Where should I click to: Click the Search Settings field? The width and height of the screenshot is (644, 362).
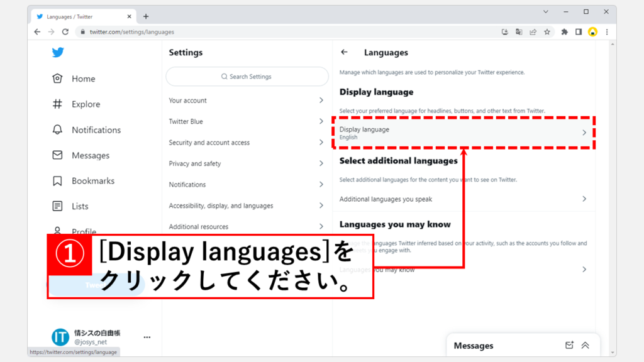[x=247, y=77]
